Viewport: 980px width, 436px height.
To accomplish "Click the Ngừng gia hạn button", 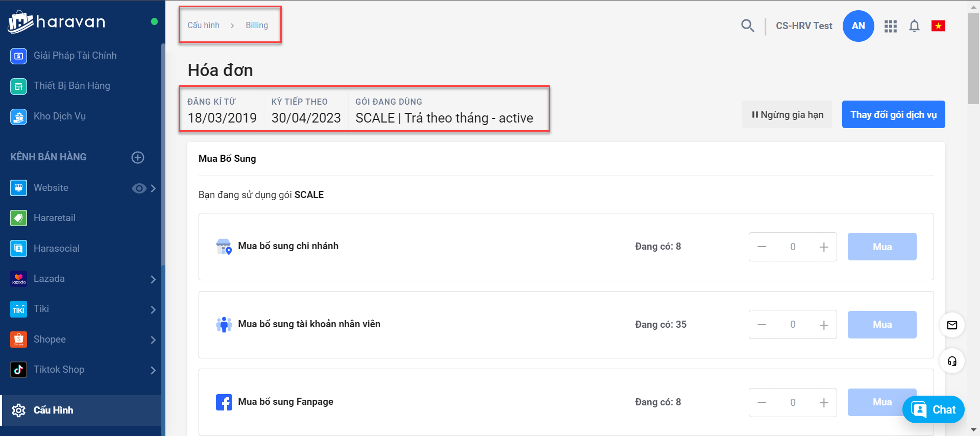I will pyautogui.click(x=787, y=115).
